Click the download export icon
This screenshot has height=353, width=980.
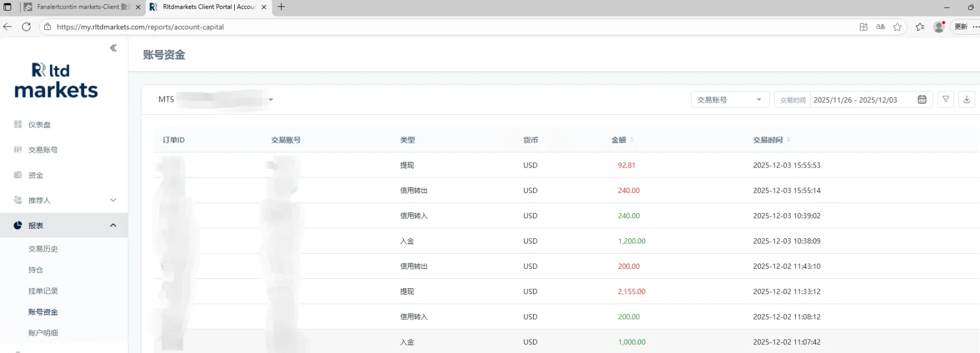[x=966, y=99]
